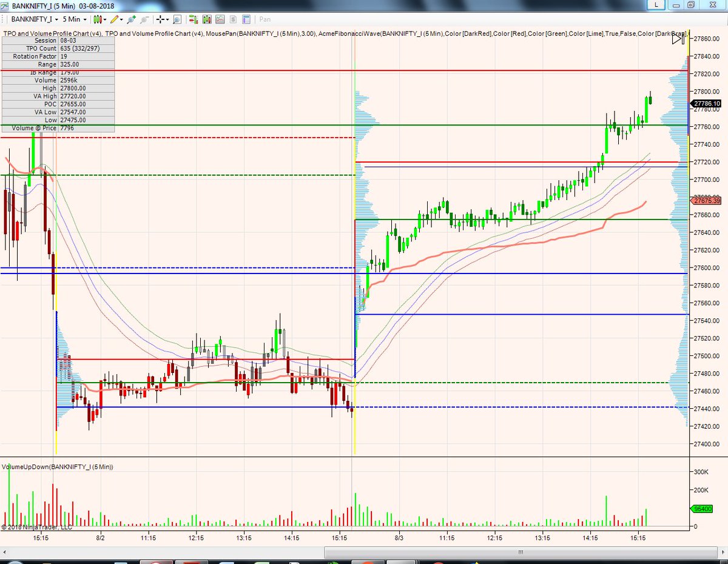Screen dimensions: 728x564
Task: Expand the drawing tools dropdown arrow
Action: point(122,19)
